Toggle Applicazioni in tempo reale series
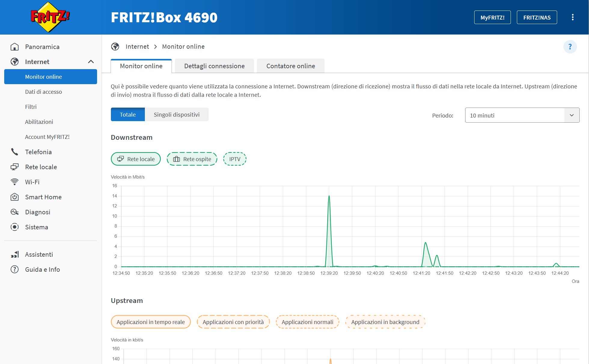 pos(151,322)
